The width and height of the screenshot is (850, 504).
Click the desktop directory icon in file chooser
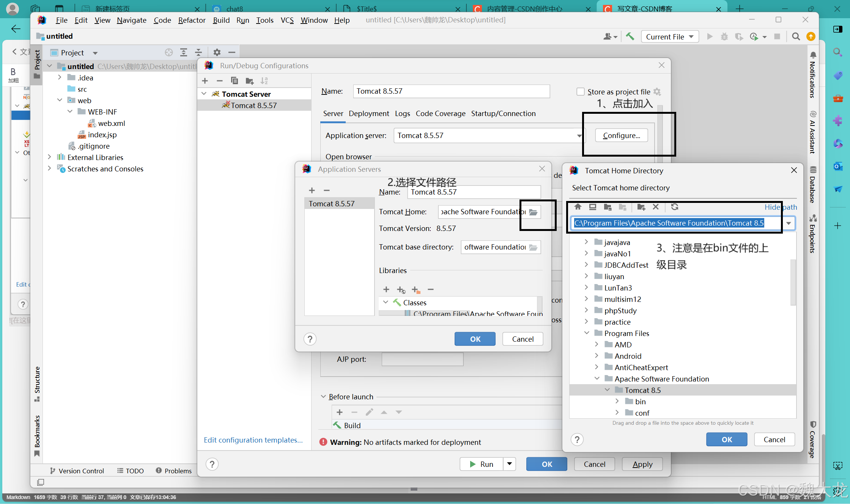coord(593,207)
